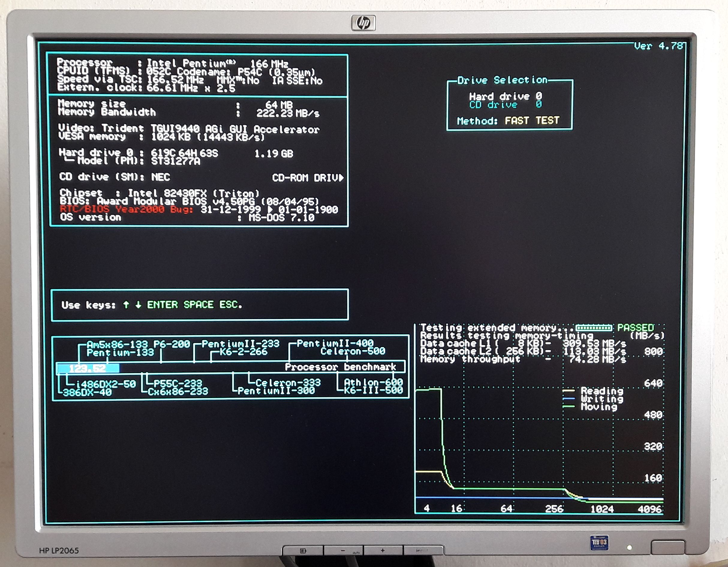
Task: Click the 'HP LP2065' model label
Action: (x=59, y=551)
